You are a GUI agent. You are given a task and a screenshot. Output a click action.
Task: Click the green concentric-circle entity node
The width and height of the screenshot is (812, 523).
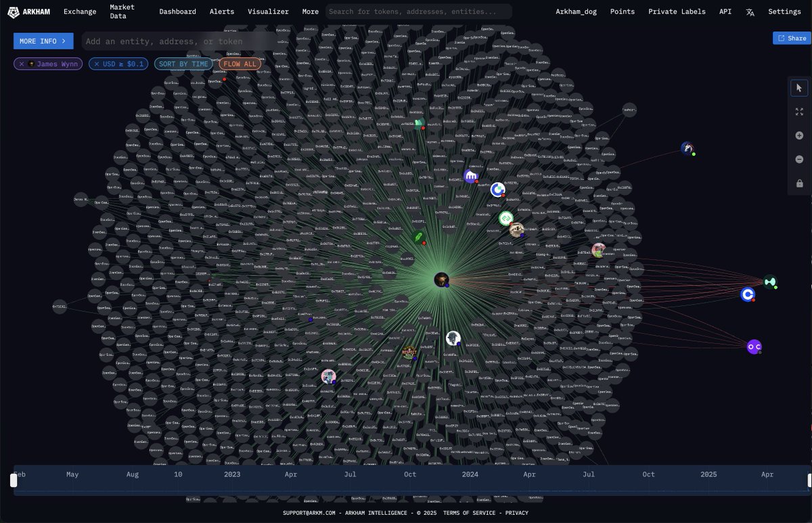[x=506, y=219]
